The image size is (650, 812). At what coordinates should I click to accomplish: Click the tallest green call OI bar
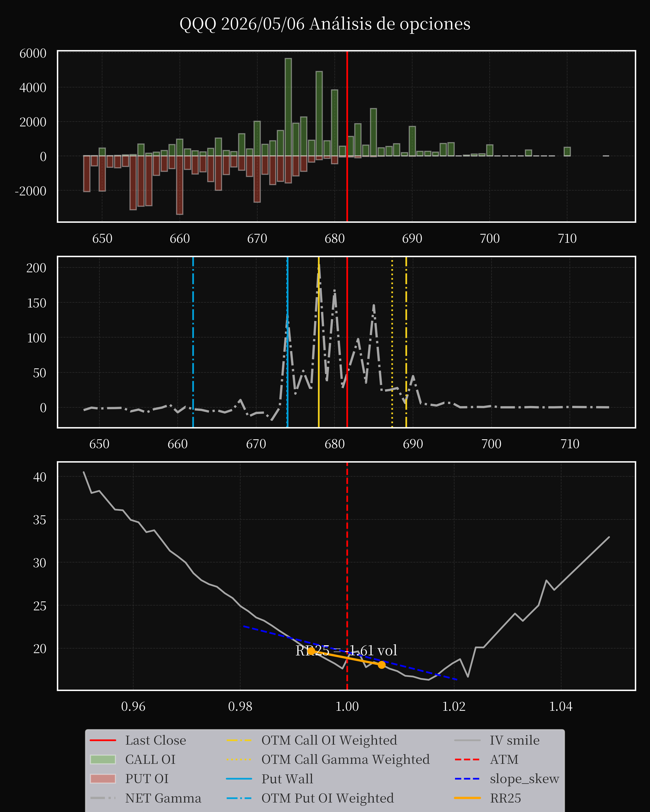[x=288, y=107]
